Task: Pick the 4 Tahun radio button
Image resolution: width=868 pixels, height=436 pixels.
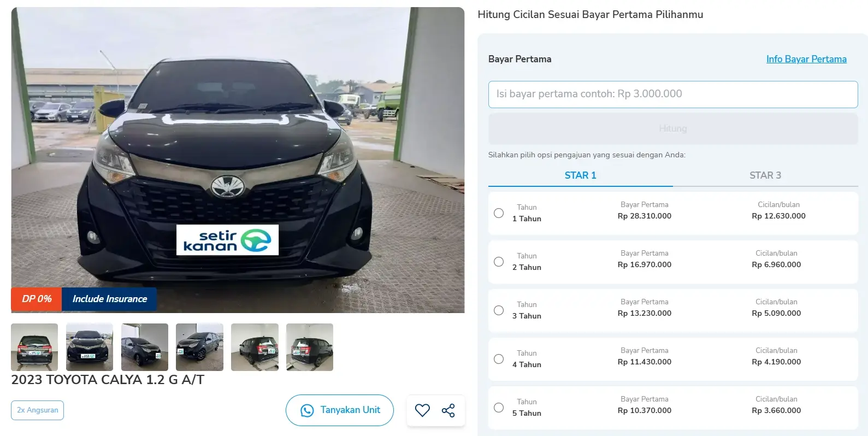Action: point(499,359)
